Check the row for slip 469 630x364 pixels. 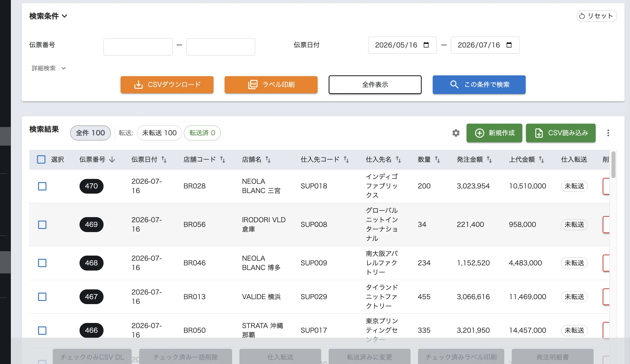pos(42,225)
